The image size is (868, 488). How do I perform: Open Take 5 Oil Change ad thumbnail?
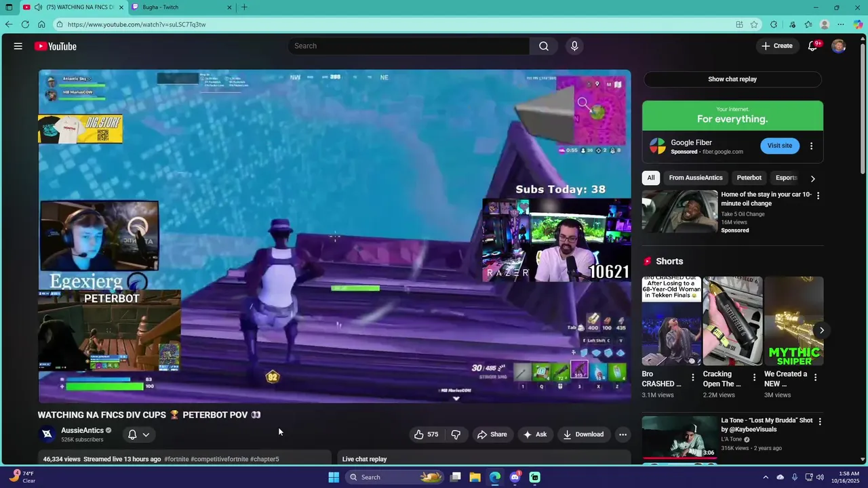click(679, 211)
